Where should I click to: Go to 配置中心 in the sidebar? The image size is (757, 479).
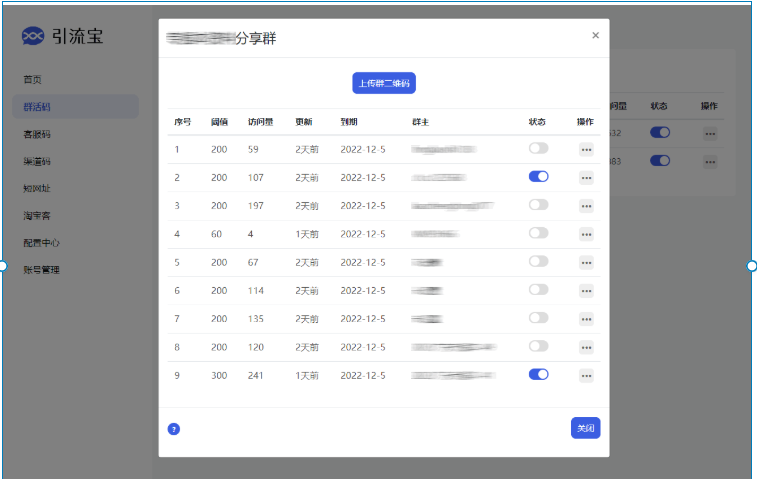point(42,242)
